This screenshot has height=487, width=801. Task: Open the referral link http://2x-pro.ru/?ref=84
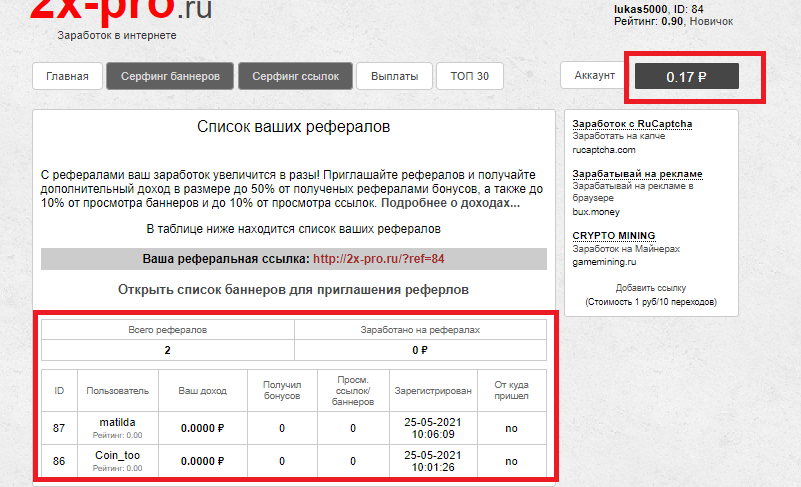tap(378, 259)
